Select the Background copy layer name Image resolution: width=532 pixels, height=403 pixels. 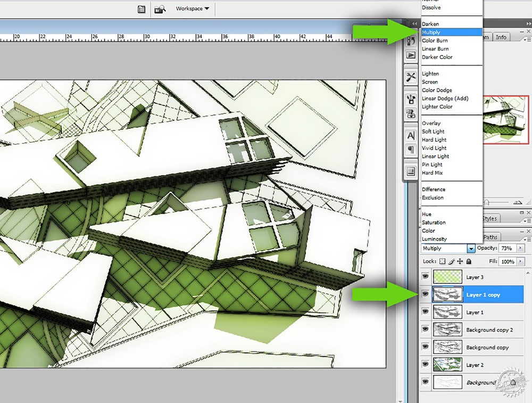[487, 347]
